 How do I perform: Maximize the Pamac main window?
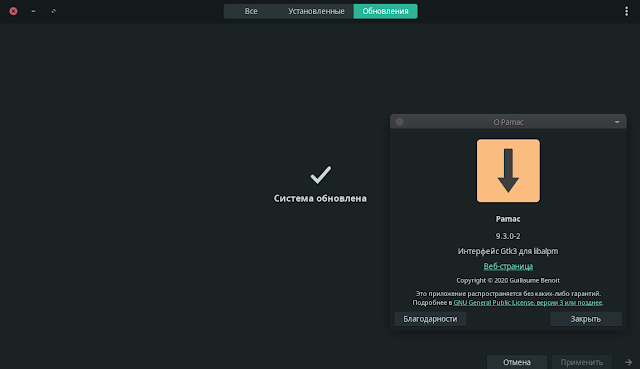pyautogui.click(x=53, y=11)
